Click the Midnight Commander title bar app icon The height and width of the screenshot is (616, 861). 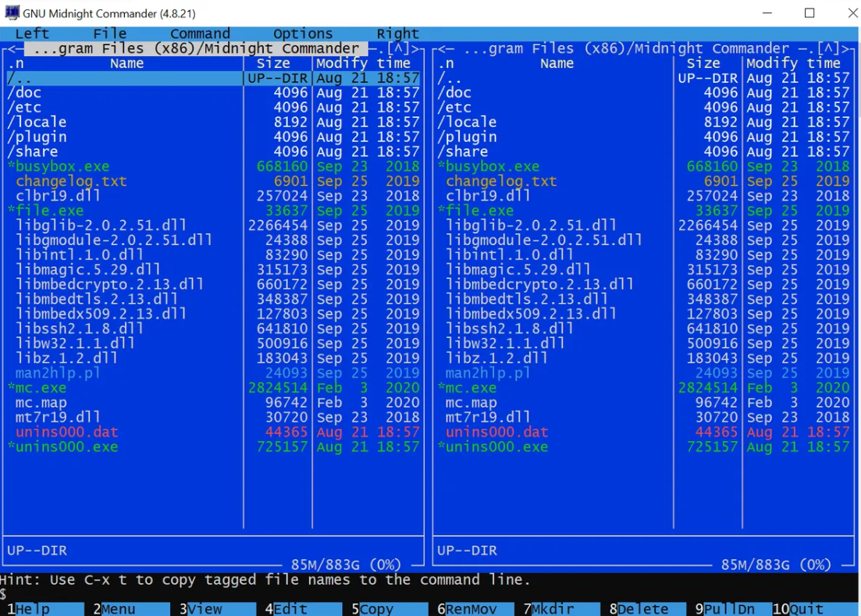(12, 12)
